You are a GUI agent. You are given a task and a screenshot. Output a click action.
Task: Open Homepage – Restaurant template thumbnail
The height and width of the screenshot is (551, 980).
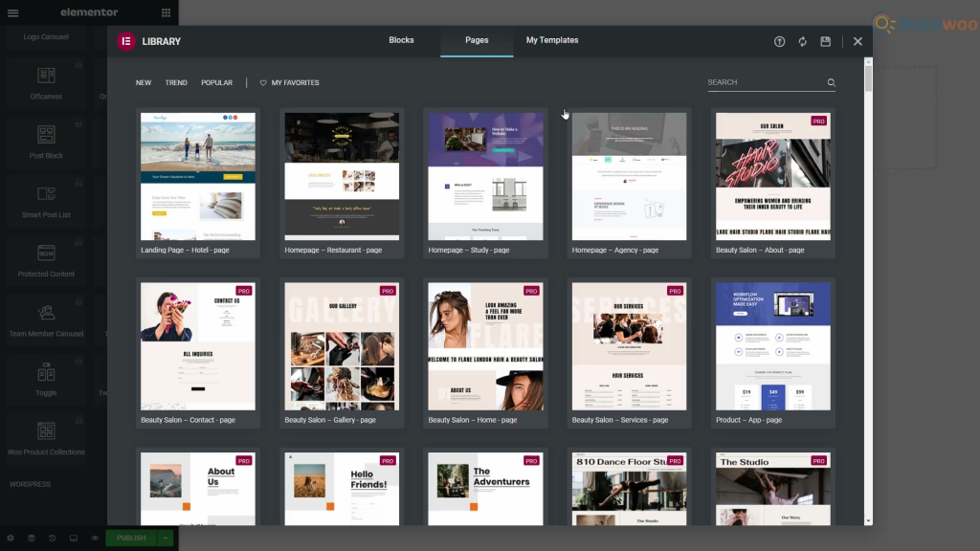click(x=342, y=176)
